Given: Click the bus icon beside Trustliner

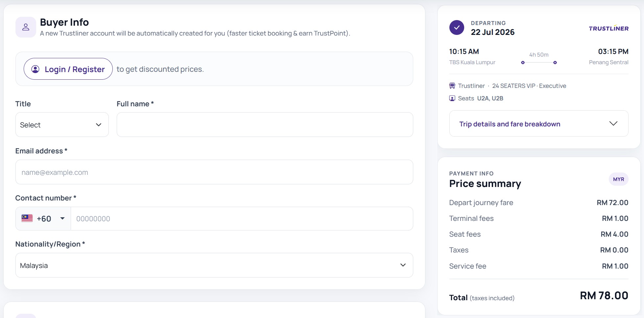Looking at the screenshot, I should (452, 86).
